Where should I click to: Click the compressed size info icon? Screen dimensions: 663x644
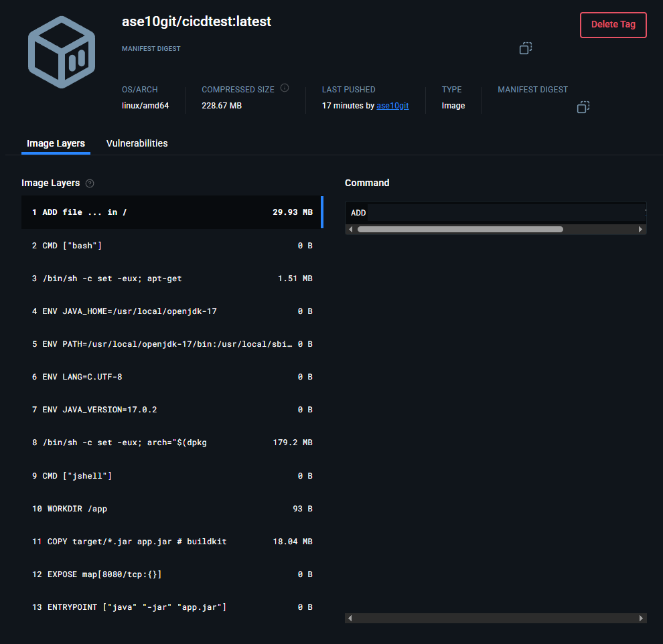[285, 88]
